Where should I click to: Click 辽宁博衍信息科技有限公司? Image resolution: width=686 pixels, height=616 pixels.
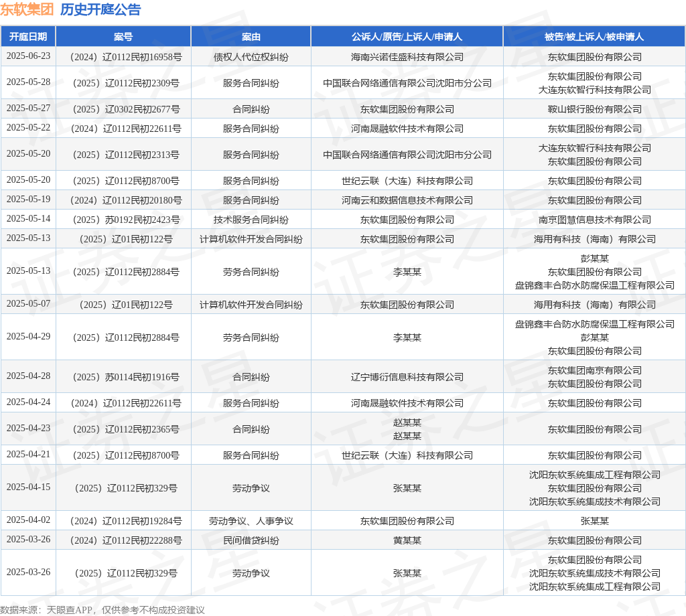click(407, 377)
